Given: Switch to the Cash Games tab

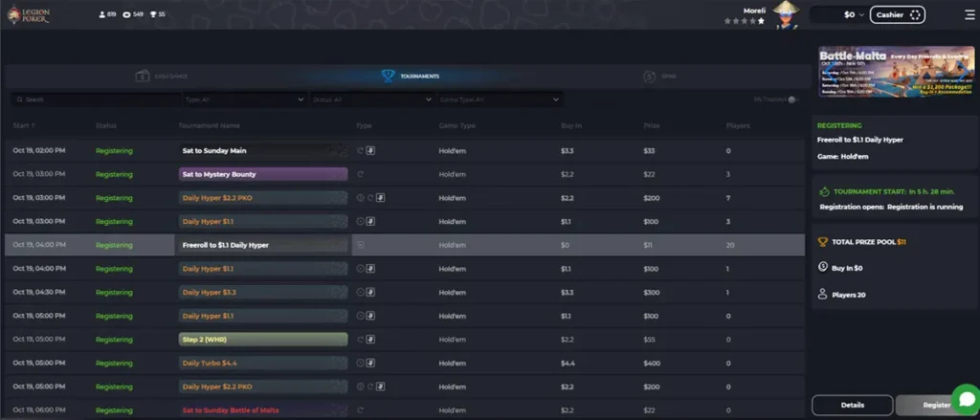Looking at the screenshot, I should pyautogui.click(x=161, y=76).
